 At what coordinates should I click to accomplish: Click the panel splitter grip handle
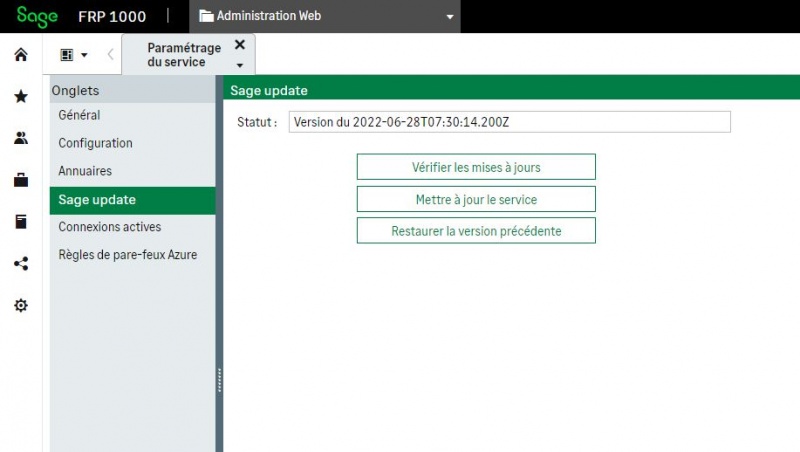pyautogui.click(x=219, y=380)
